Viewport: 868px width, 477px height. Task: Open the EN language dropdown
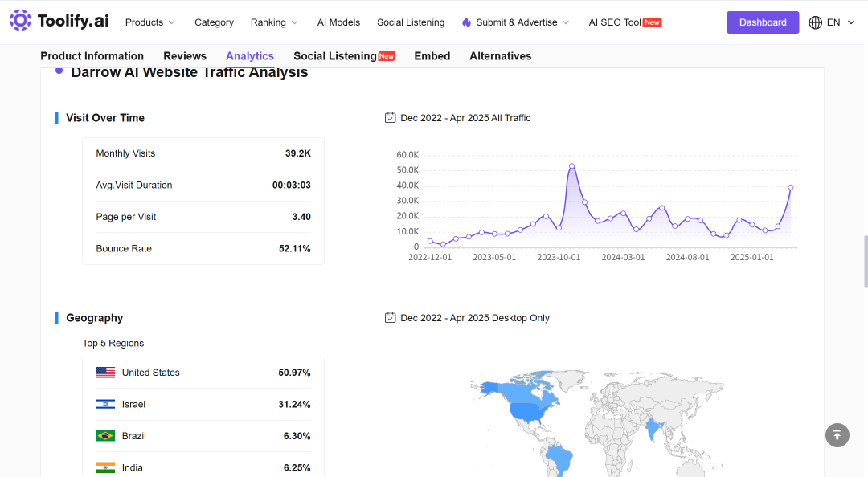(832, 22)
